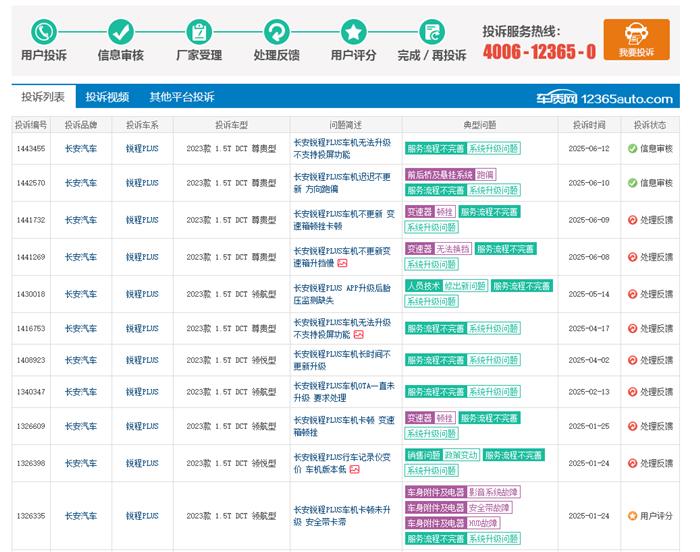The width and height of the screenshot is (700, 552).
Task: Click model 2023款 1.5T DCT 领航型 in row 1430018
Action: pyautogui.click(x=231, y=294)
